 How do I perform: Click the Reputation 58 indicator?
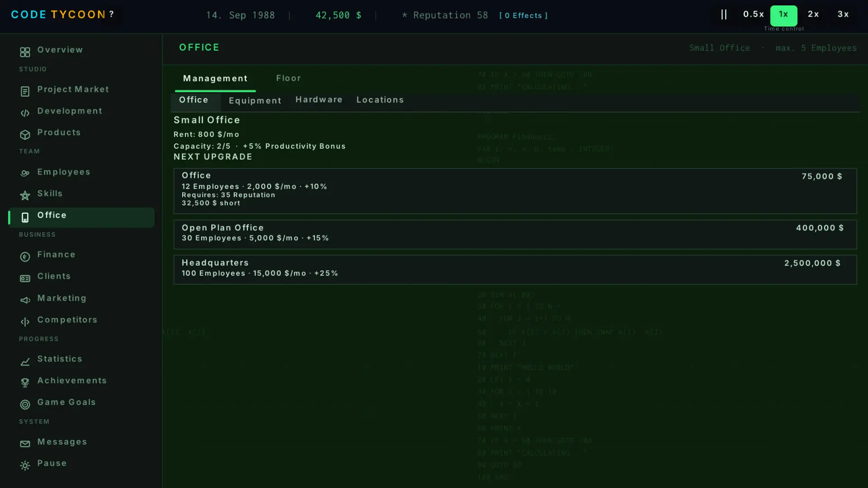(445, 15)
